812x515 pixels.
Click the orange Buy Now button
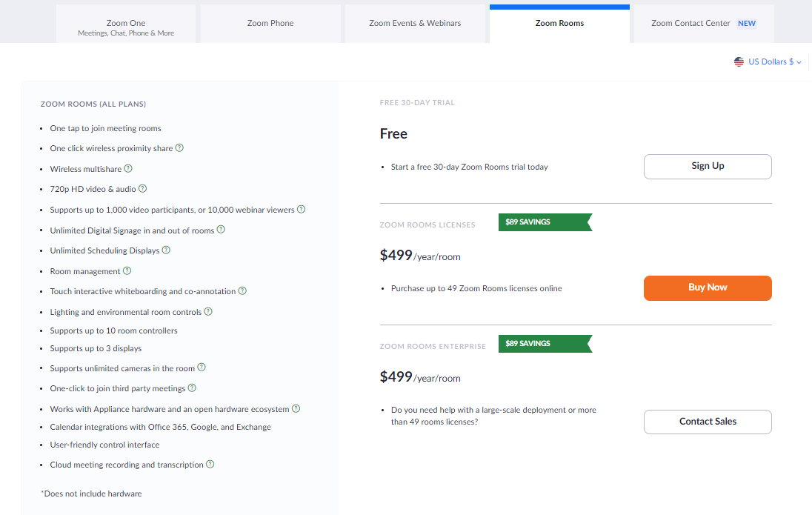coord(708,288)
